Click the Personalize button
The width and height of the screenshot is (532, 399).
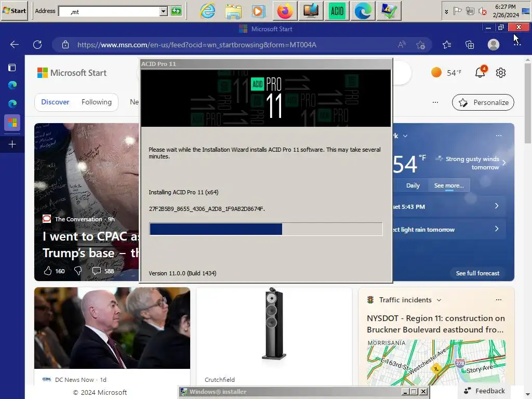click(483, 102)
